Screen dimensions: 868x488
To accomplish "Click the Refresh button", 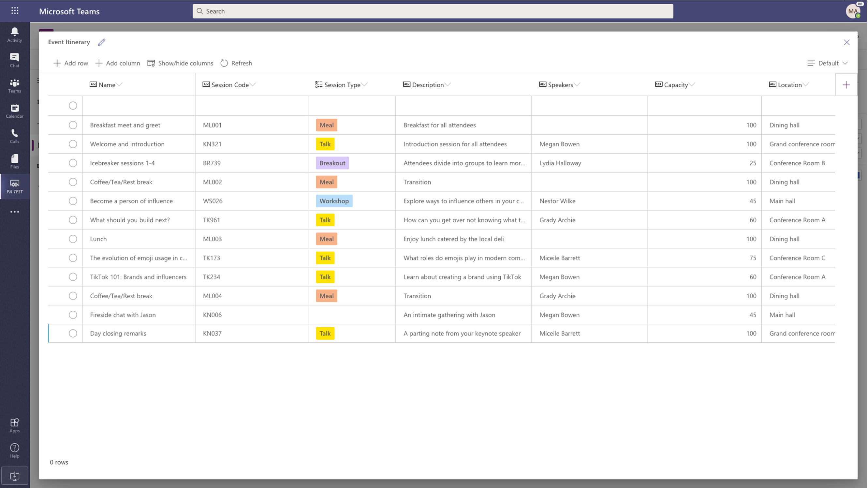I will coord(237,63).
